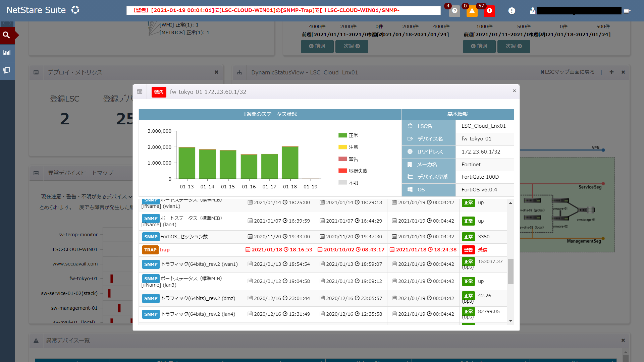The height and width of the screenshot is (362, 644).
Task: Open the chart dashboard sidebar icon
Action: 7,53
